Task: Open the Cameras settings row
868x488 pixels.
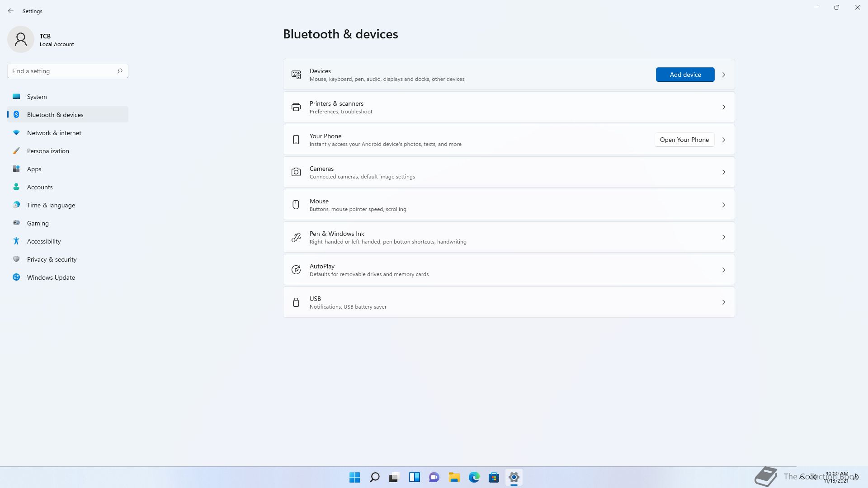Action: (509, 172)
